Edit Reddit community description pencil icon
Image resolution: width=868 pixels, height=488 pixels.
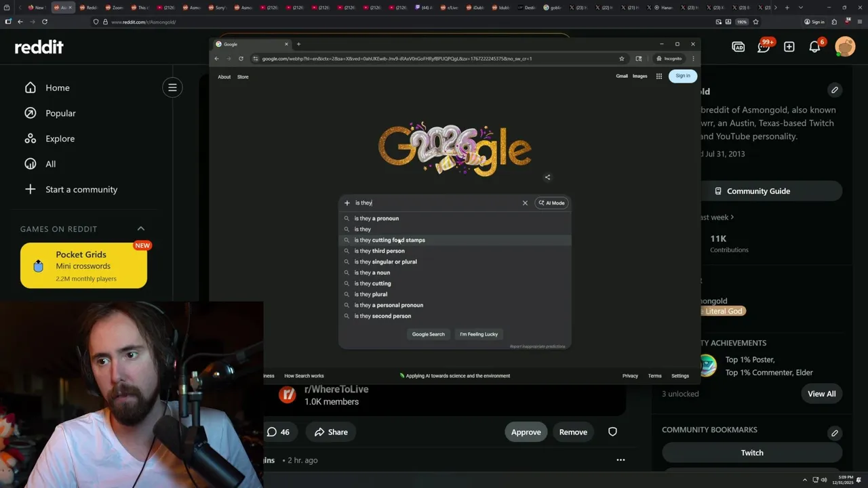(x=835, y=89)
